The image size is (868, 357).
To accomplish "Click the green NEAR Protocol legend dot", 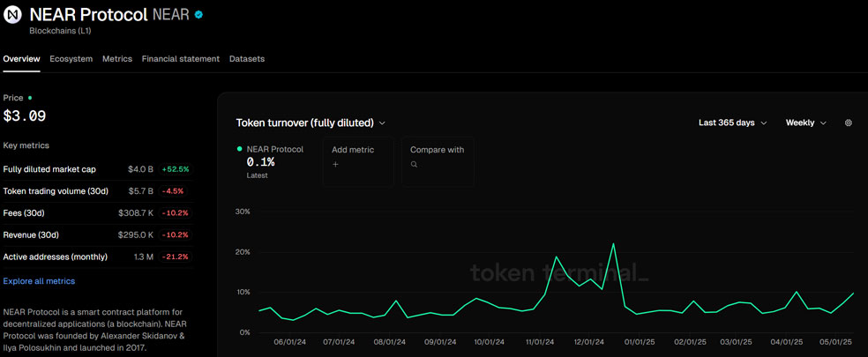I will [240, 149].
